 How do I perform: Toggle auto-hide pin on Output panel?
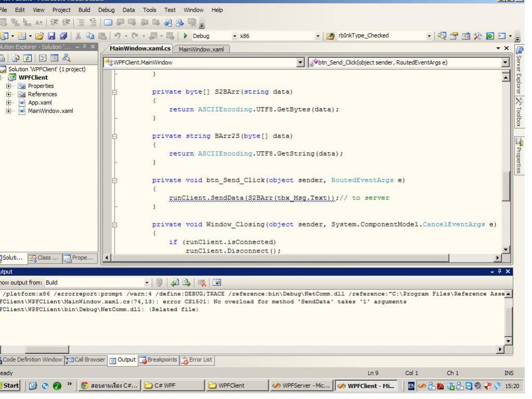point(500,271)
